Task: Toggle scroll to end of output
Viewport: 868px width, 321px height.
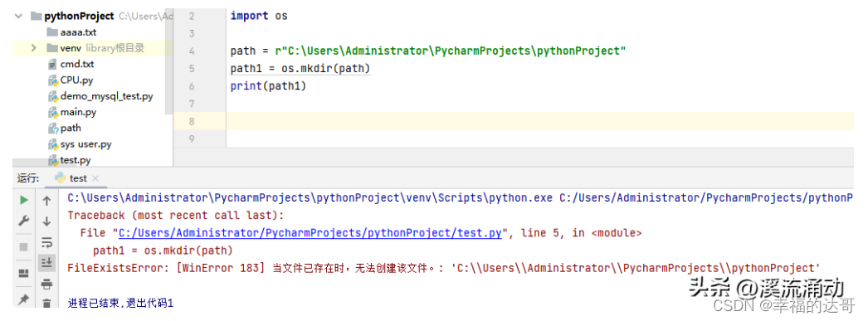Action: pos(46,263)
